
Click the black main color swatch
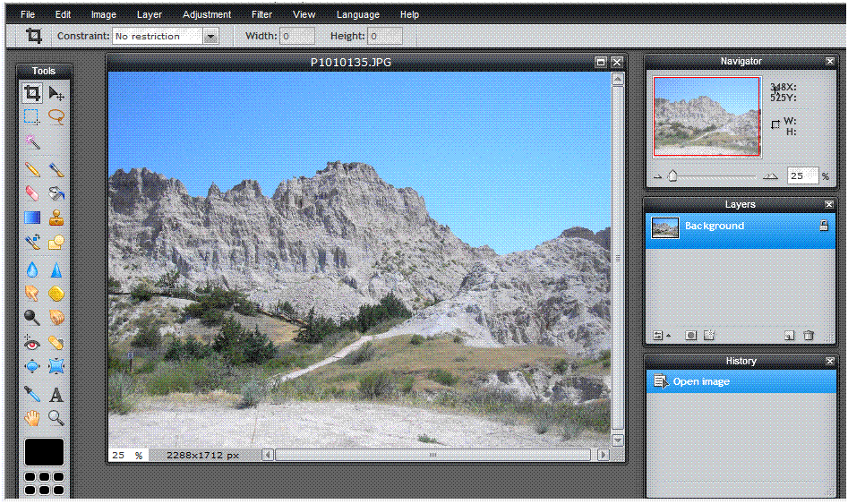(x=44, y=452)
